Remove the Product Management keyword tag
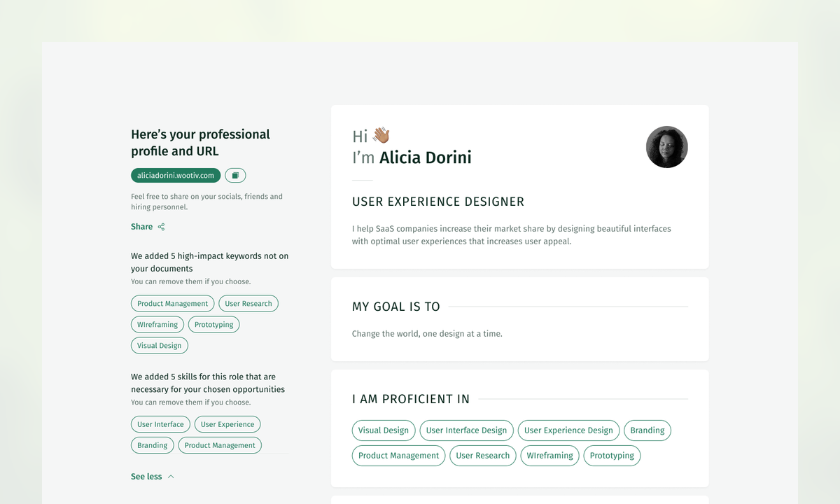The image size is (840, 504). tap(173, 304)
